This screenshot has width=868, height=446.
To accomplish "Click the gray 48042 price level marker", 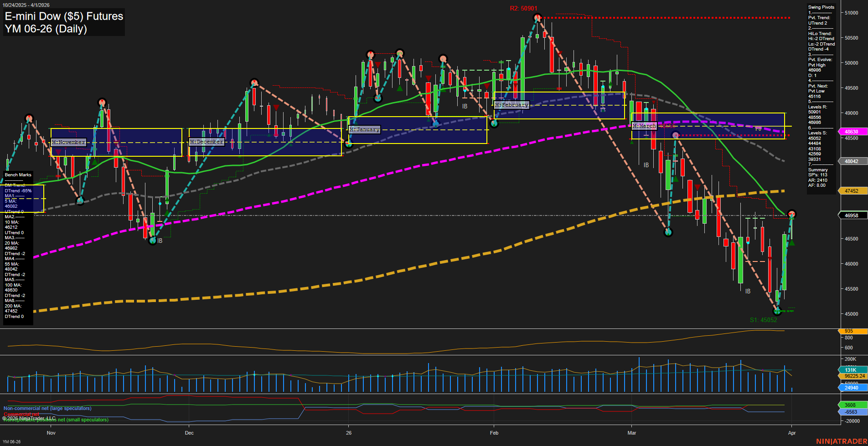I will pos(852,161).
